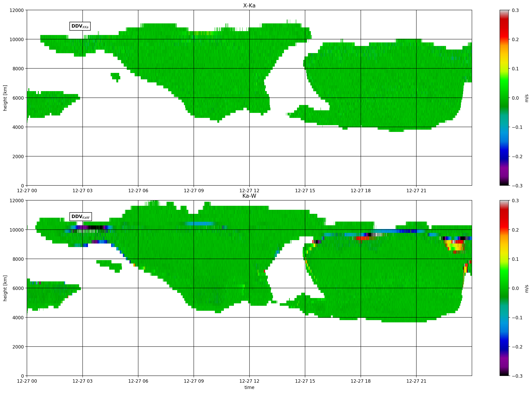The image size is (532, 393).
Task: Click the height [km] label of top plot
Action: click(5, 98)
